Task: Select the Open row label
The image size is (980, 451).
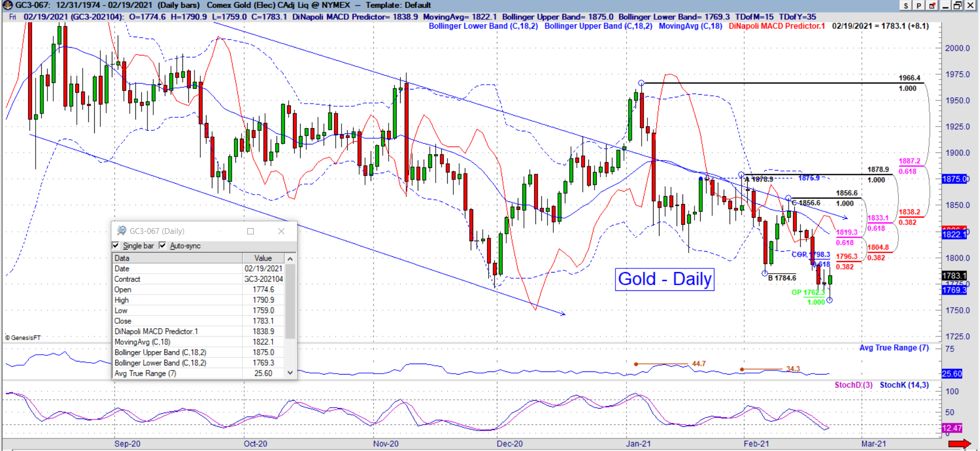Action: [x=122, y=289]
